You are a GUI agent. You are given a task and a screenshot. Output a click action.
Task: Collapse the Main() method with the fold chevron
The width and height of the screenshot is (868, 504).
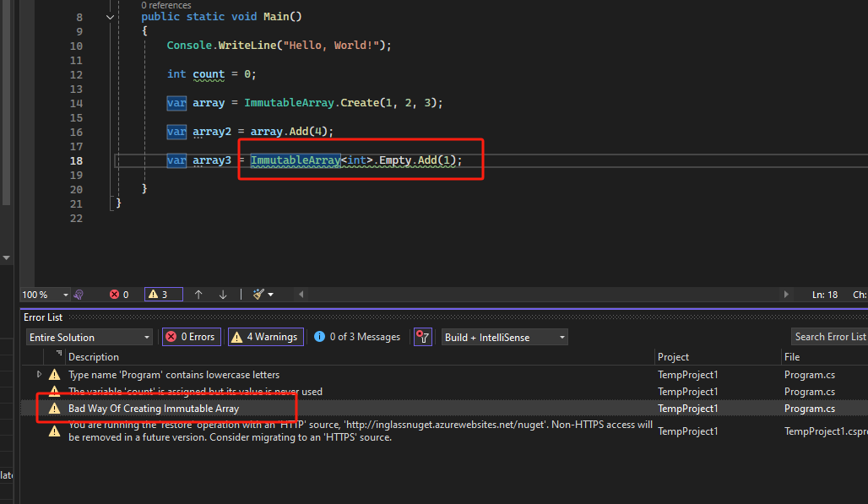(x=110, y=17)
